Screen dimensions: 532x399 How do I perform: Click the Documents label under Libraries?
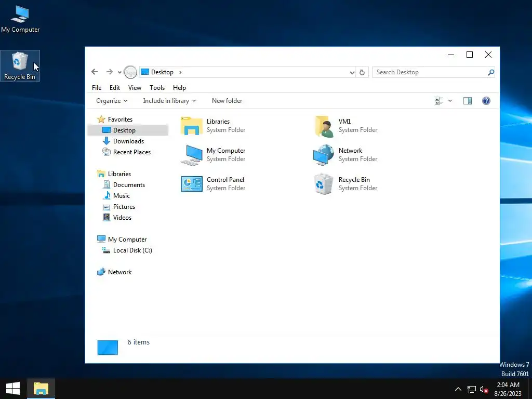129,185
